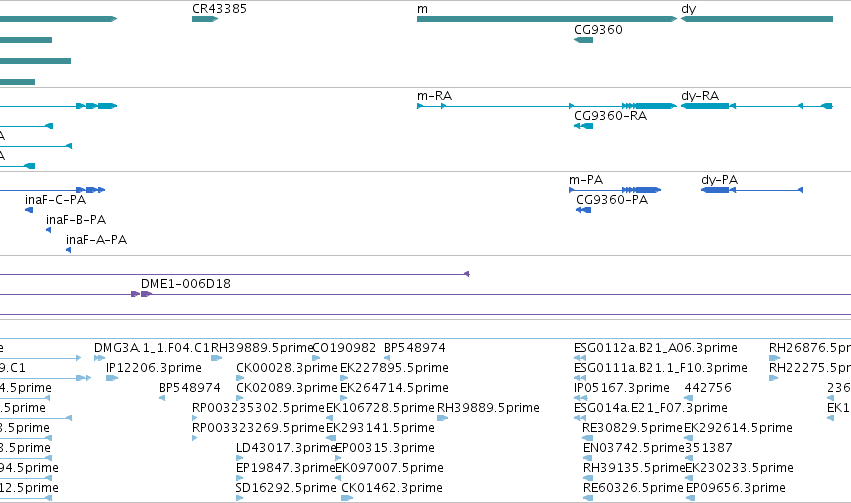
Task: Click the dy gene label
Action: coord(688,9)
